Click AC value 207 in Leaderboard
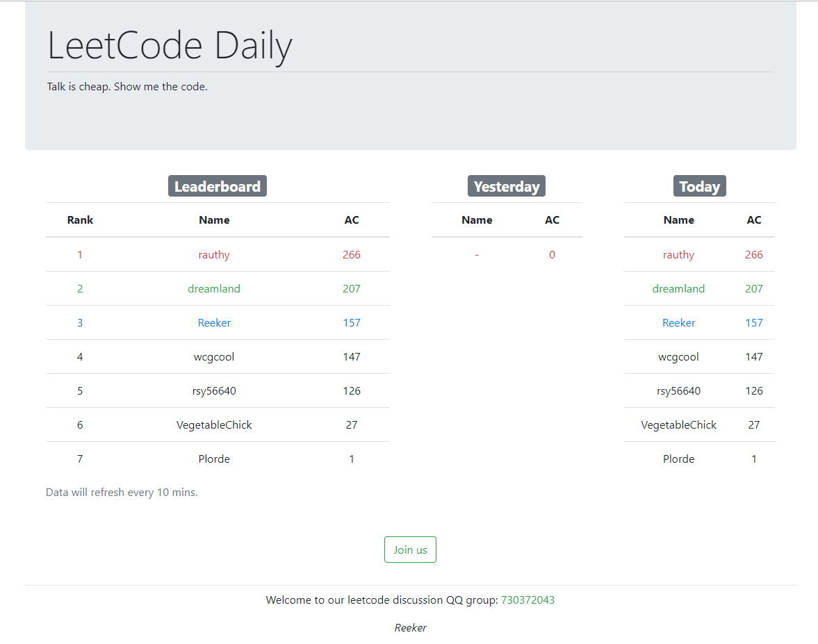 pyautogui.click(x=352, y=288)
